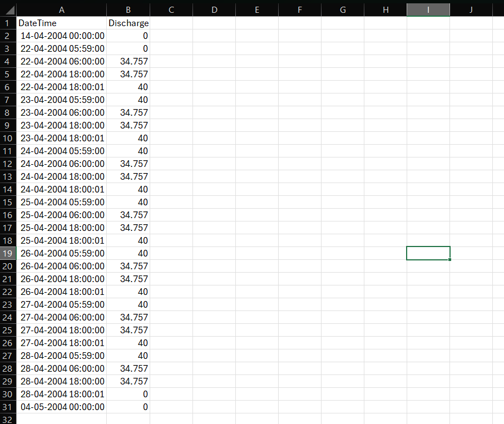504x424 pixels.
Task: Select row 19 header
Action: (8, 253)
